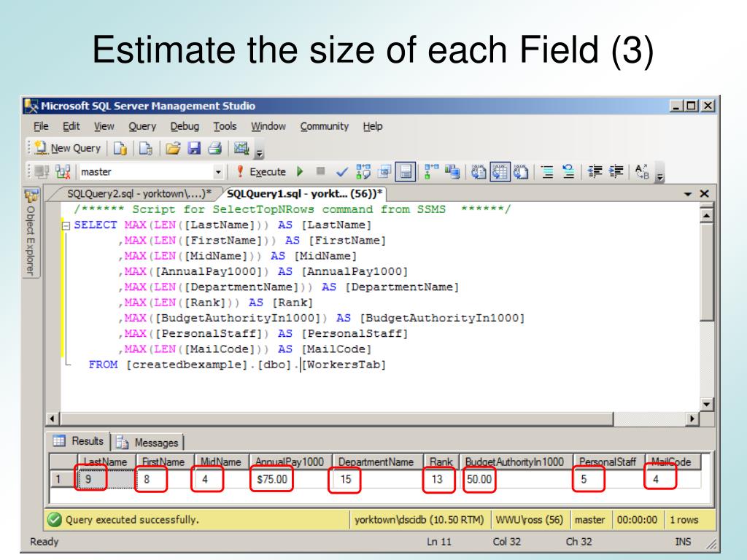
Task: Click the editor vertical scrollbar up arrow
Action: coord(706,216)
